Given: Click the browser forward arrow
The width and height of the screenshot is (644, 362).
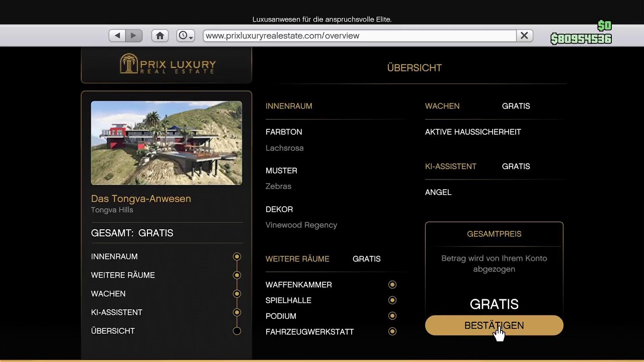Looking at the screenshot, I should click(x=134, y=36).
